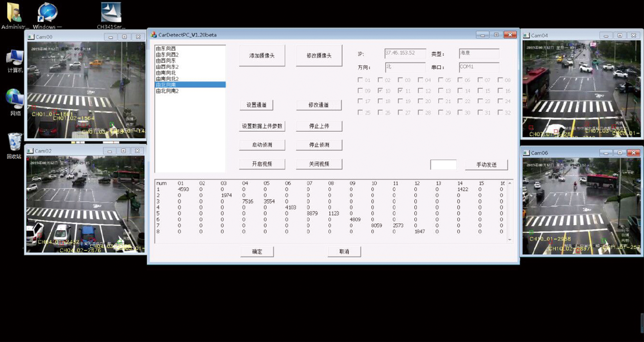
Task: Click 启动侦测 (Start Detection) button
Action: pos(262,145)
